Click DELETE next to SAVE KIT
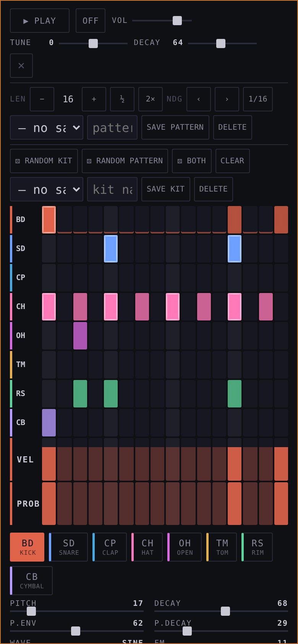The image size is (298, 644). [213, 189]
